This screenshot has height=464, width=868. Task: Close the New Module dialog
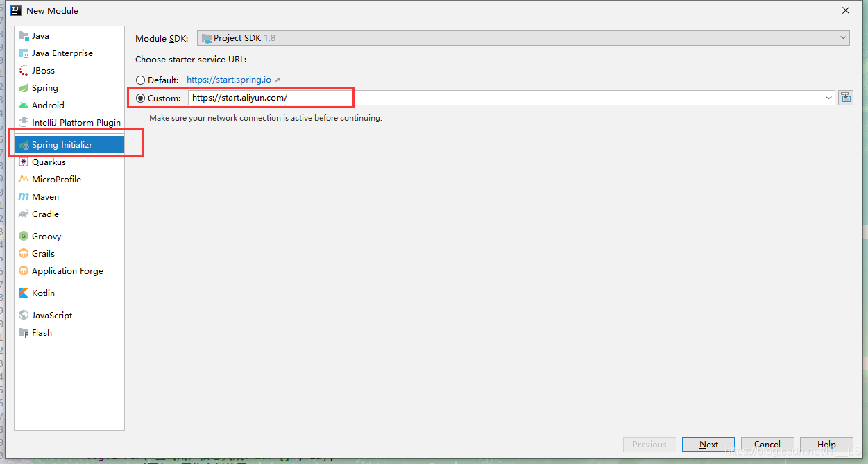click(x=846, y=10)
